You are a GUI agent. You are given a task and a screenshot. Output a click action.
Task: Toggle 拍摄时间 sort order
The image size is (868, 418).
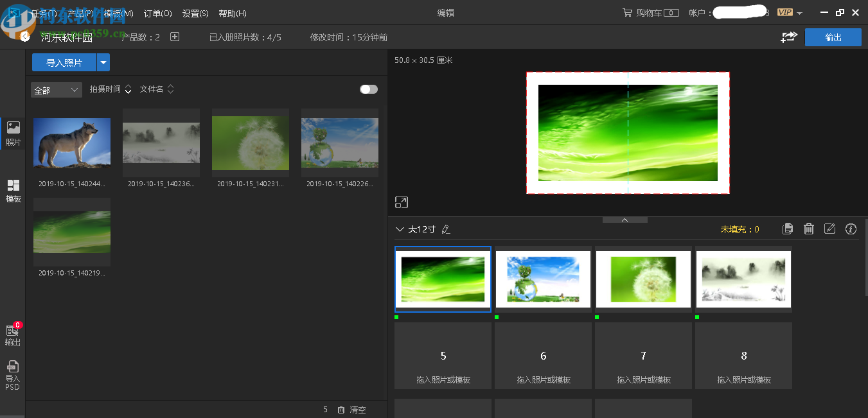coord(127,89)
